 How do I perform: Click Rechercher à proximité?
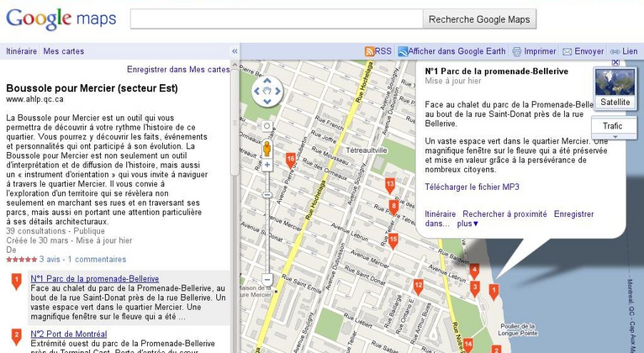504,213
